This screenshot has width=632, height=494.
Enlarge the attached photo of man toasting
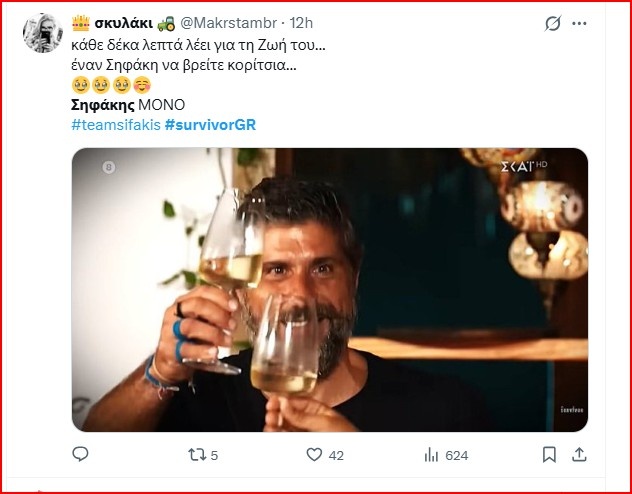[330, 290]
